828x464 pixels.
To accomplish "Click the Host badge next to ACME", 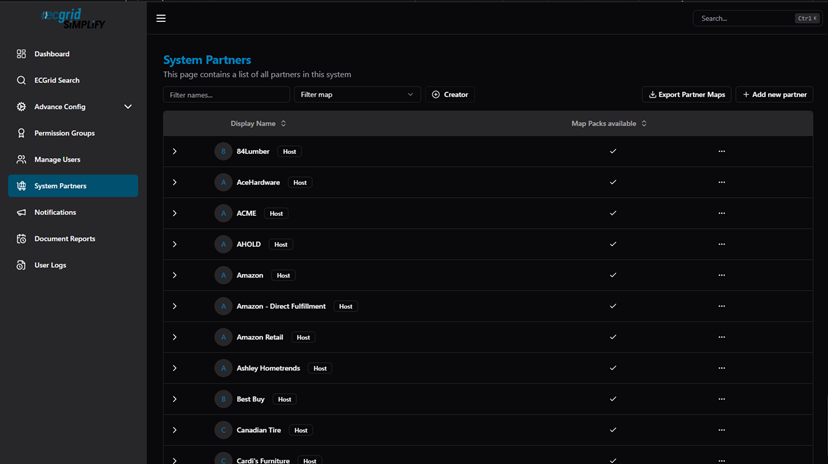I will point(276,214).
